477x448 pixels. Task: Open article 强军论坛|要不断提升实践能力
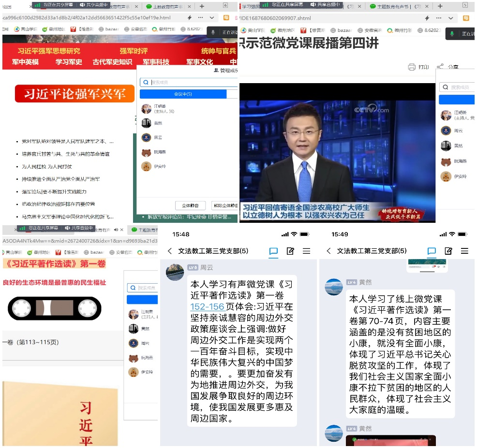click(54, 192)
